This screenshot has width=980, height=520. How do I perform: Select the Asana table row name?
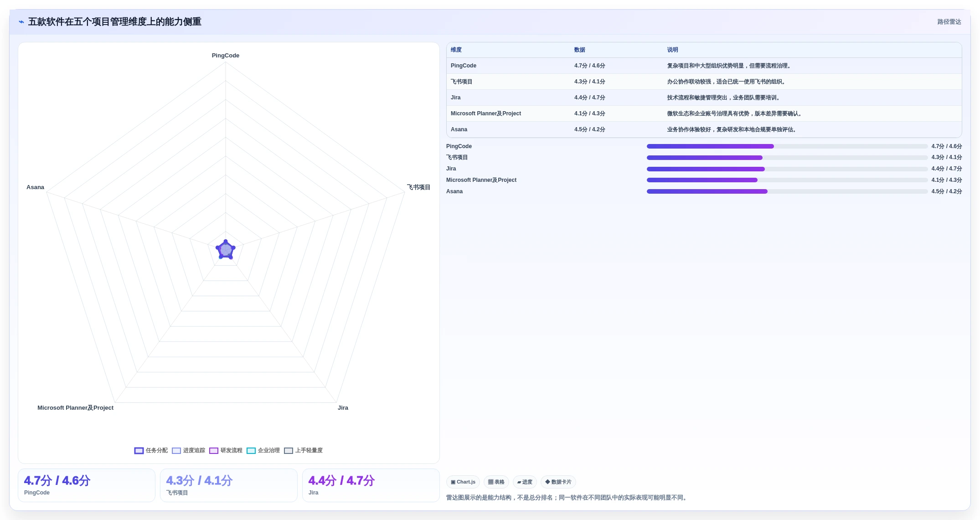click(x=459, y=129)
